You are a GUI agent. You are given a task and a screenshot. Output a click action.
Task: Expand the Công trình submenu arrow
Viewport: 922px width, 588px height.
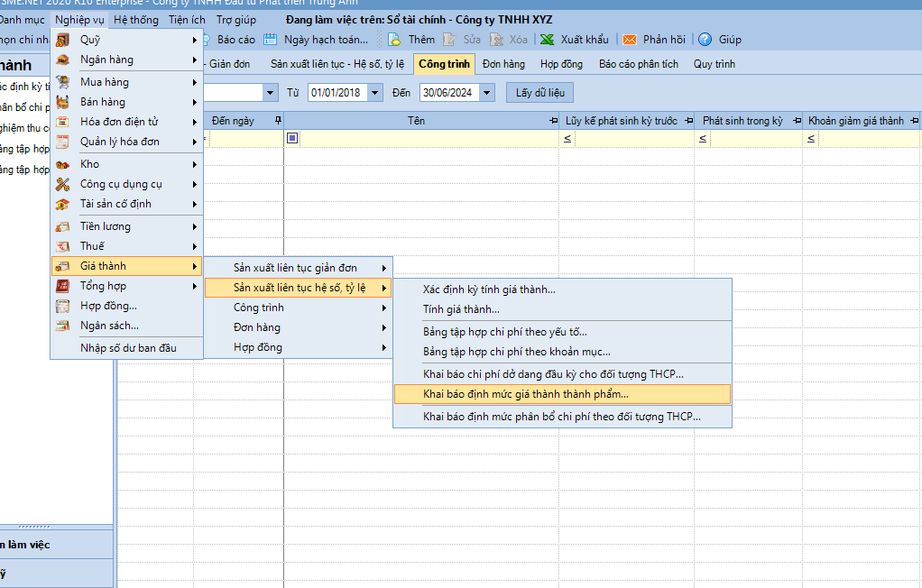(x=383, y=308)
